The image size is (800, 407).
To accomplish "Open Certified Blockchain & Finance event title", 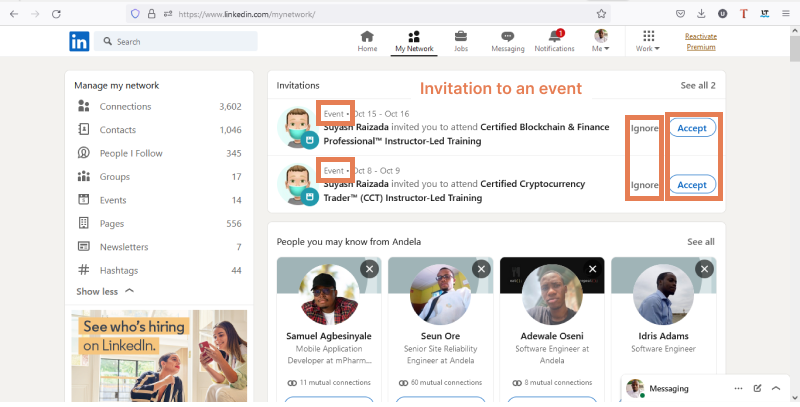I will coord(466,134).
